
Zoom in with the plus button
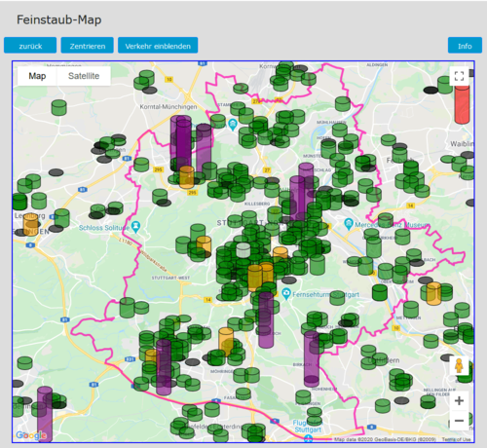pos(459,401)
